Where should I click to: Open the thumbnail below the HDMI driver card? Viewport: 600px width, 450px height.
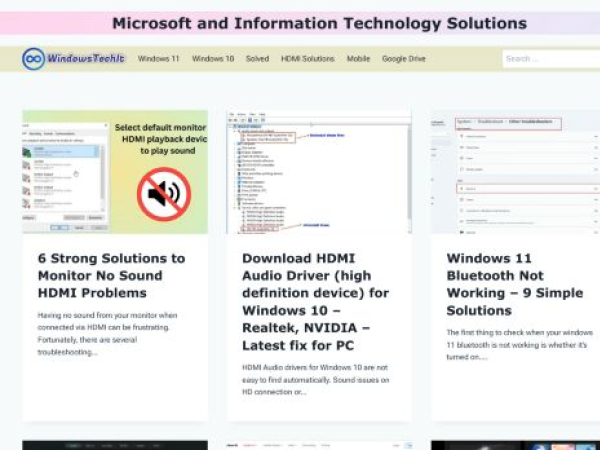point(320,445)
